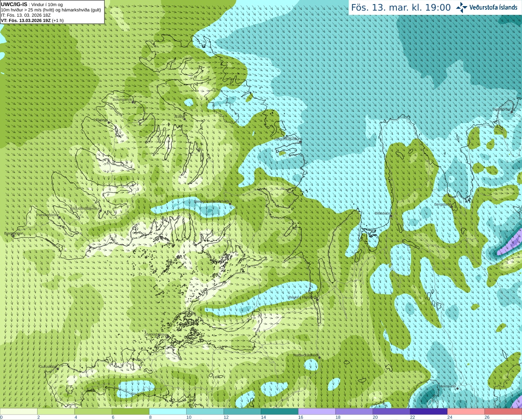Viewport: 522px width, 420px height.
Task: Click the Holtavörðuheiði station label
Action: pyautogui.click(x=306, y=355)
